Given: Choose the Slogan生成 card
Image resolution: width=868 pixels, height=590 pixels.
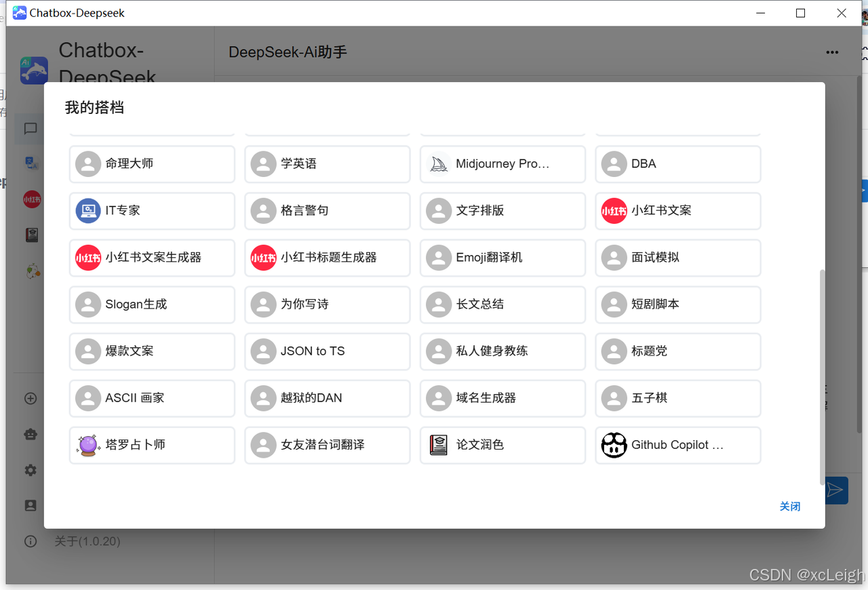Looking at the screenshot, I should pyautogui.click(x=152, y=304).
